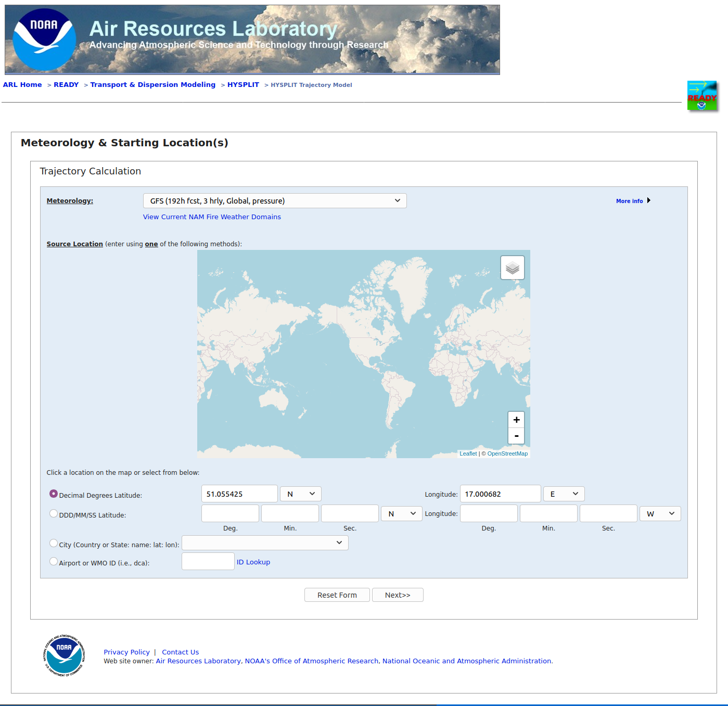
Task: Open View Current NAM Fire Weather Domains
Action: click(212, 217)
